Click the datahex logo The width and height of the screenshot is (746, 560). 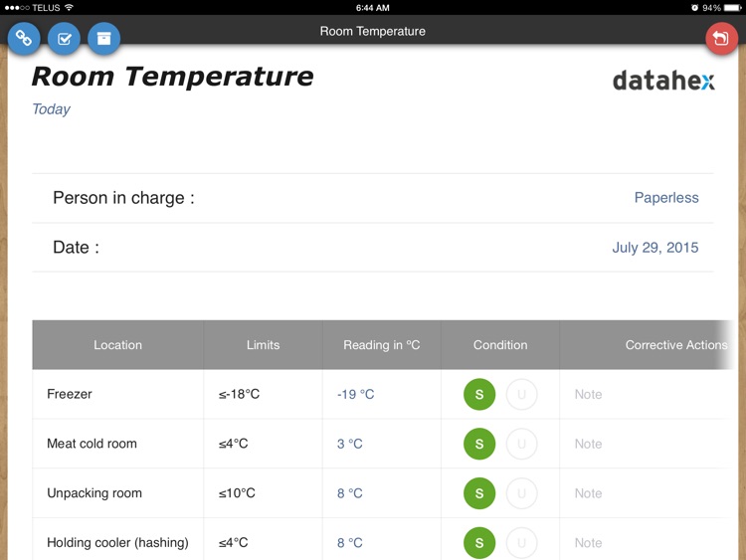pos(663,81)
